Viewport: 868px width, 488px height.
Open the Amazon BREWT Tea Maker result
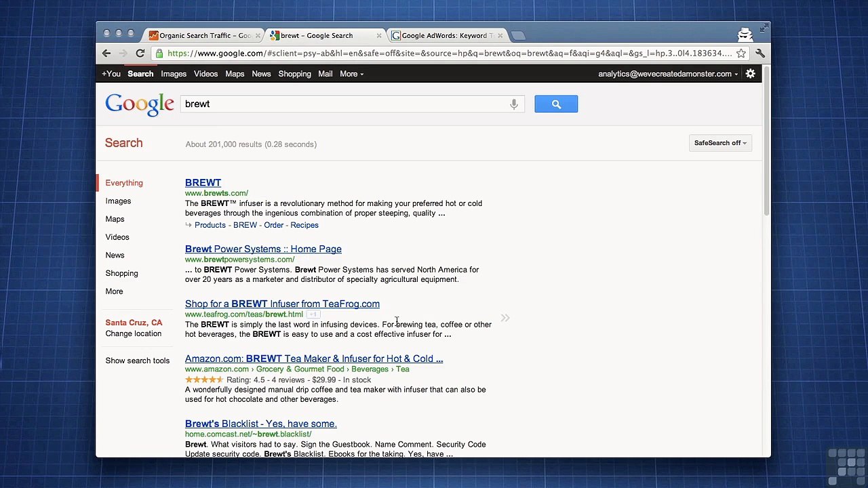[x=314, y=359]
